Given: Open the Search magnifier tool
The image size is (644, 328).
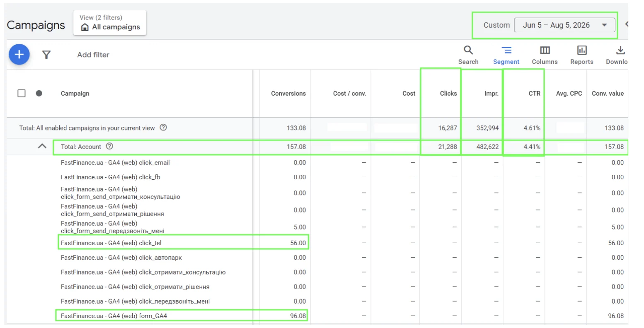Looking at the screenshot, I should (x=468, y=55).
